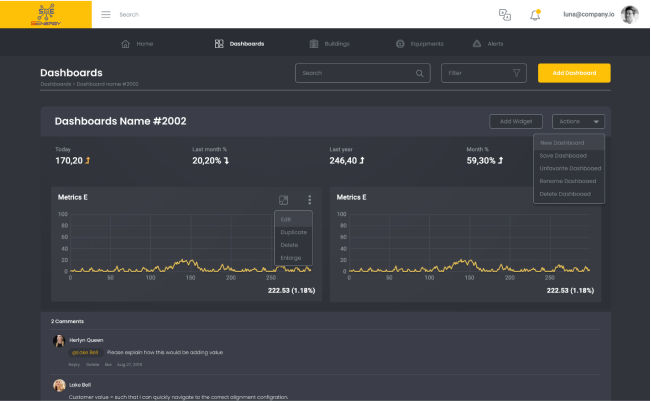Click the Aug 27 comment date

click(x=130, y=365)
